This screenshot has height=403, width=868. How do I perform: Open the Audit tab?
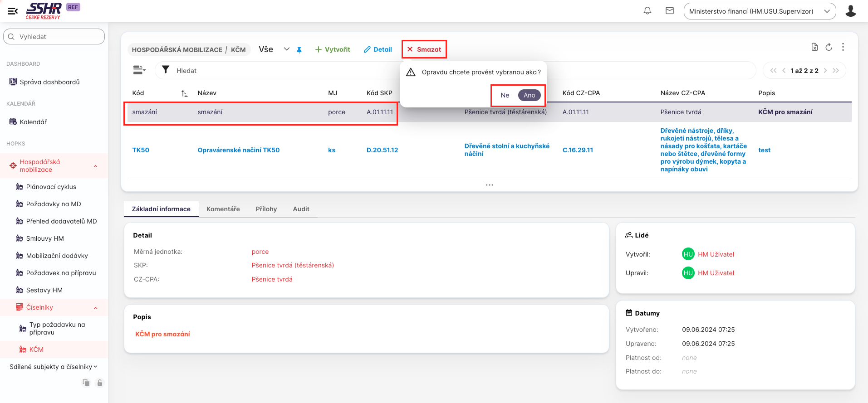[x=301, y=209]
